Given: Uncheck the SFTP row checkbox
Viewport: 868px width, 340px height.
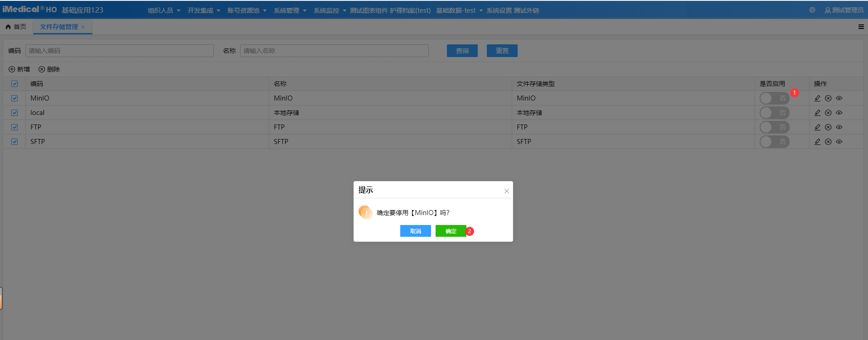Looking at the screenshot, I should click(15, 142).
